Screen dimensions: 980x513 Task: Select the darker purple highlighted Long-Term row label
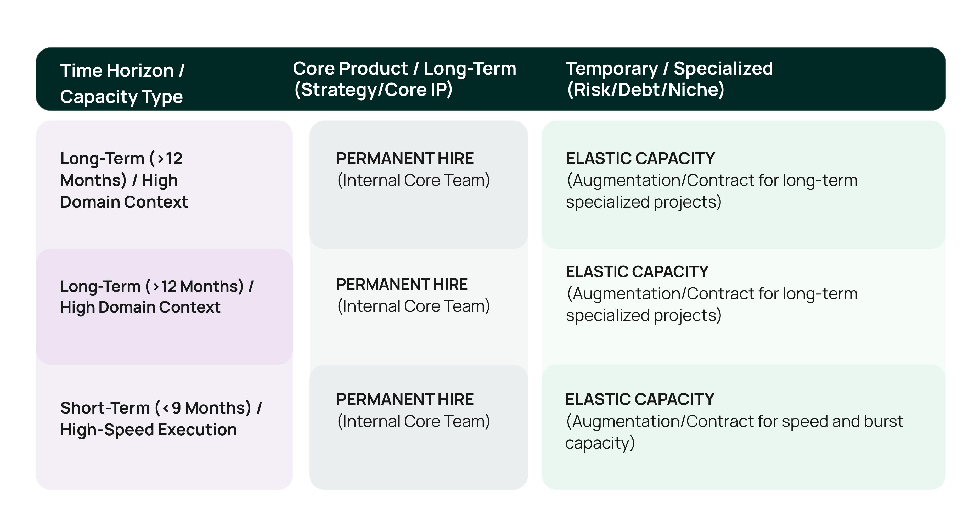point(157,297)
